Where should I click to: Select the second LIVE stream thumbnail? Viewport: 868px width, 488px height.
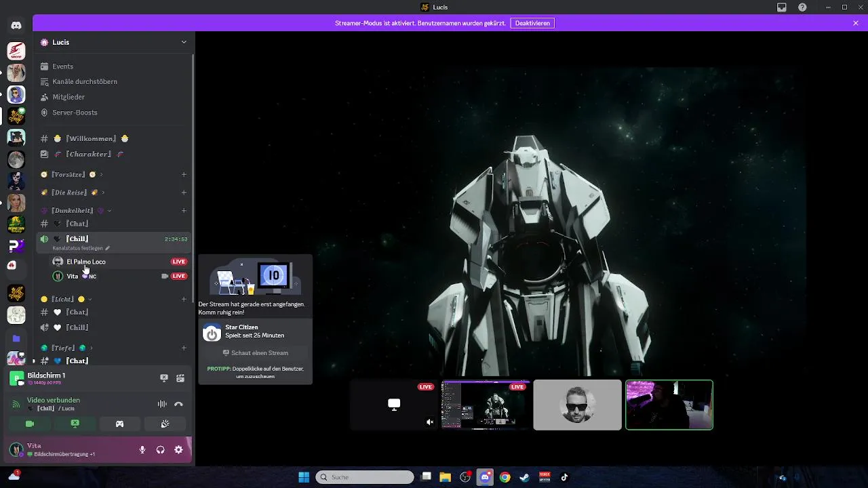486,405
